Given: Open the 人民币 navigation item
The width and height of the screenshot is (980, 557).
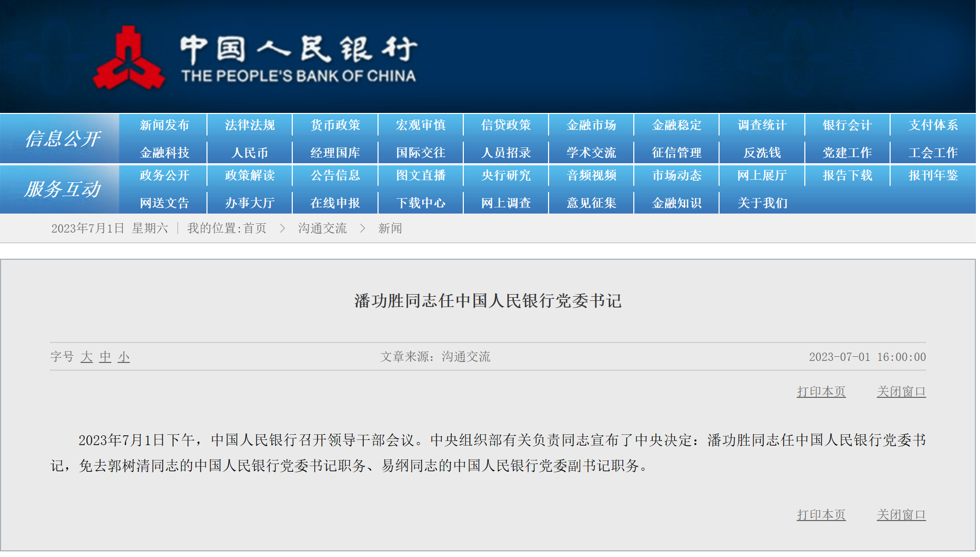Looking at the screenshot, I should (250, 153).
